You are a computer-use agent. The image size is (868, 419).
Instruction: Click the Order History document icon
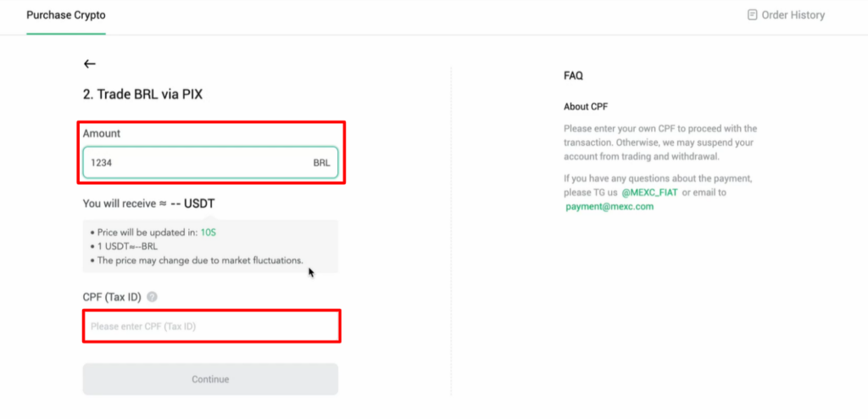(752, 15)
